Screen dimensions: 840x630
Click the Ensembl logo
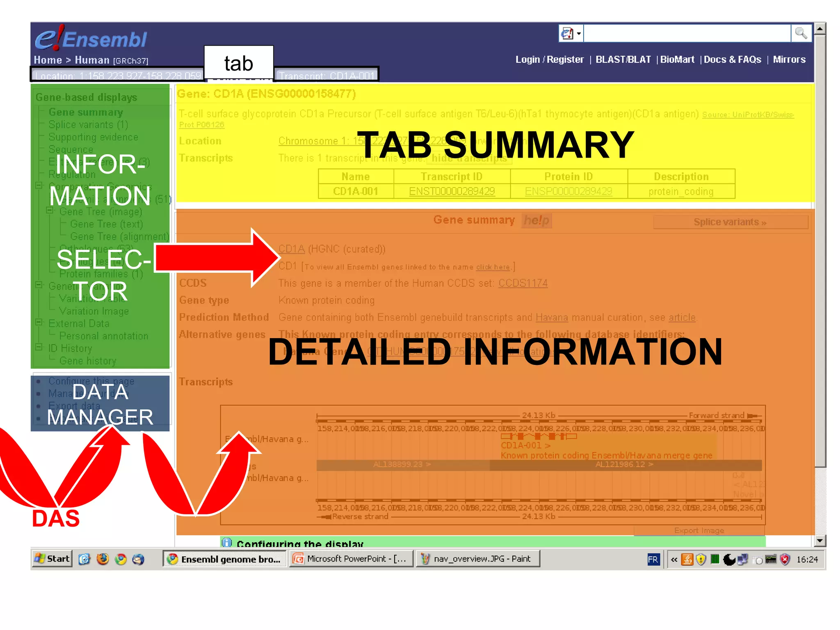pos(91,38)
